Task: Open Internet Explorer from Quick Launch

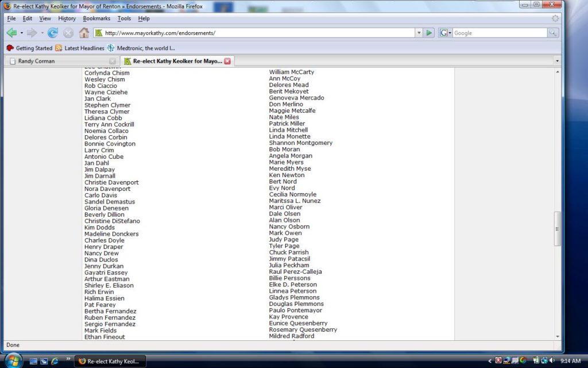Action: point(55,361)
